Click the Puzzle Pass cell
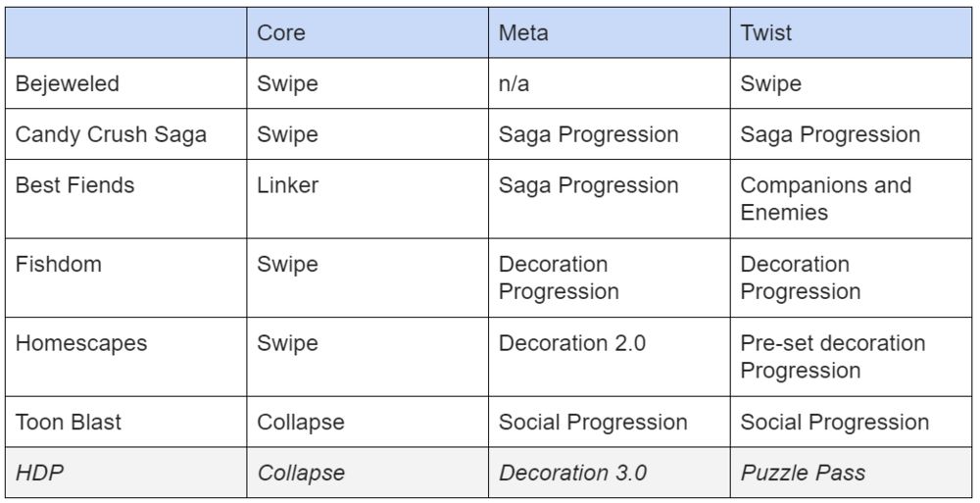This screenshot has width=980, height=503. click(852, 473)
